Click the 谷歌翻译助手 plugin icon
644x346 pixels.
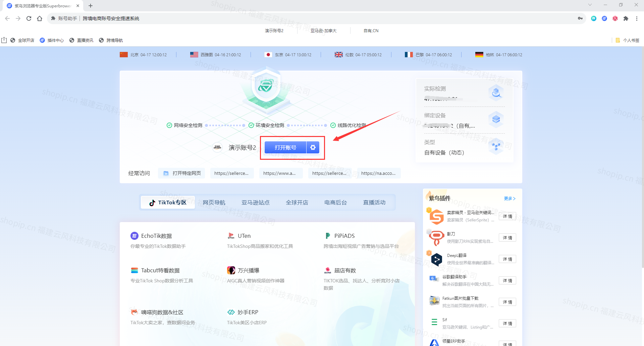(x=434, y=278)
